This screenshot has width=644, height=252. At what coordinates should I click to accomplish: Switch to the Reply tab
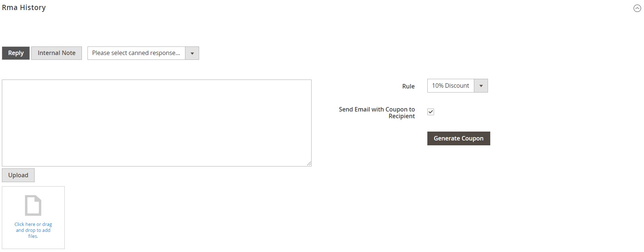(x=16, y=53)
